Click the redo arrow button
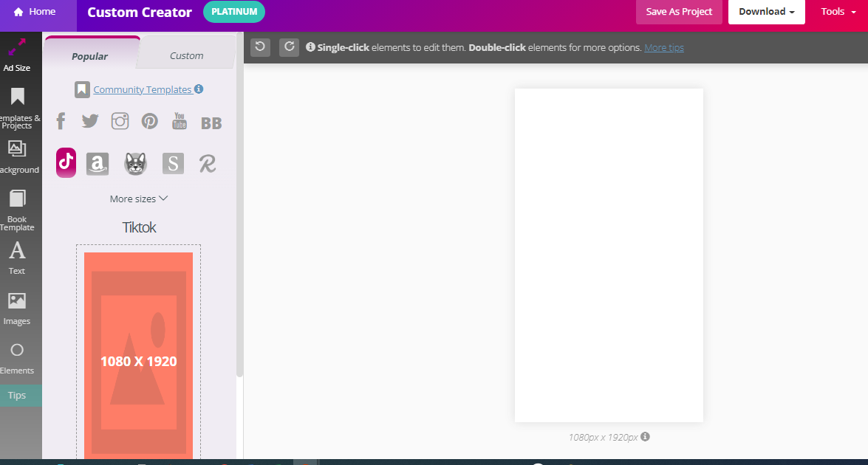Screen dimensions: 868x465 [289, 47]
